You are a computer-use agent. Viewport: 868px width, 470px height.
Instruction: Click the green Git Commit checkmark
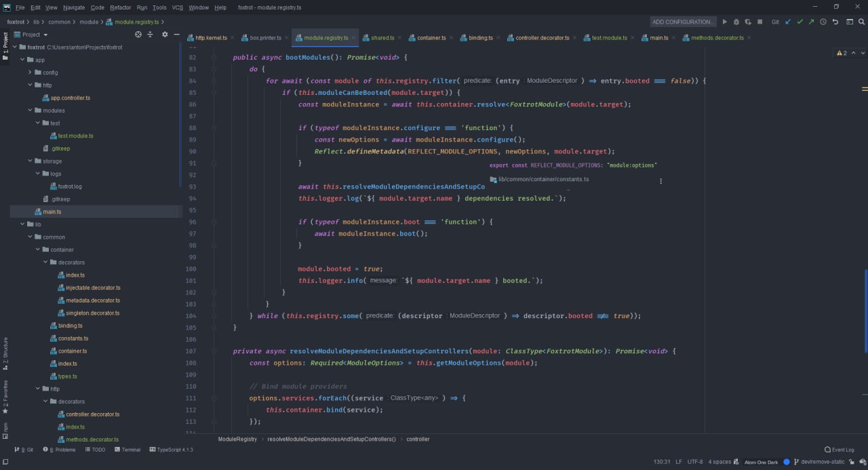800,22
